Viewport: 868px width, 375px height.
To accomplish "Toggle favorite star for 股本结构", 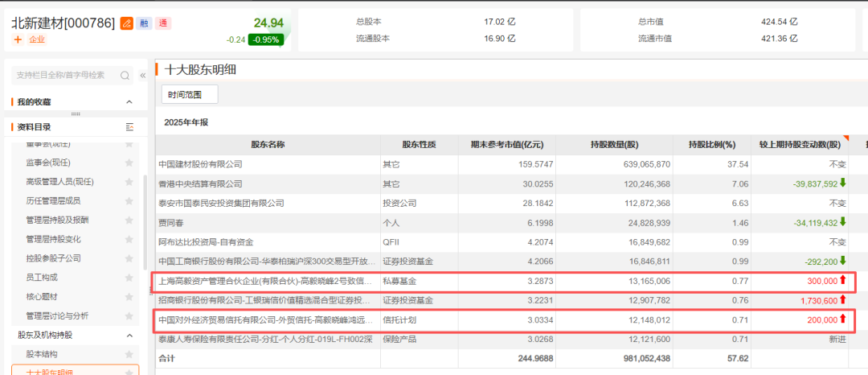I will point(129,354).
